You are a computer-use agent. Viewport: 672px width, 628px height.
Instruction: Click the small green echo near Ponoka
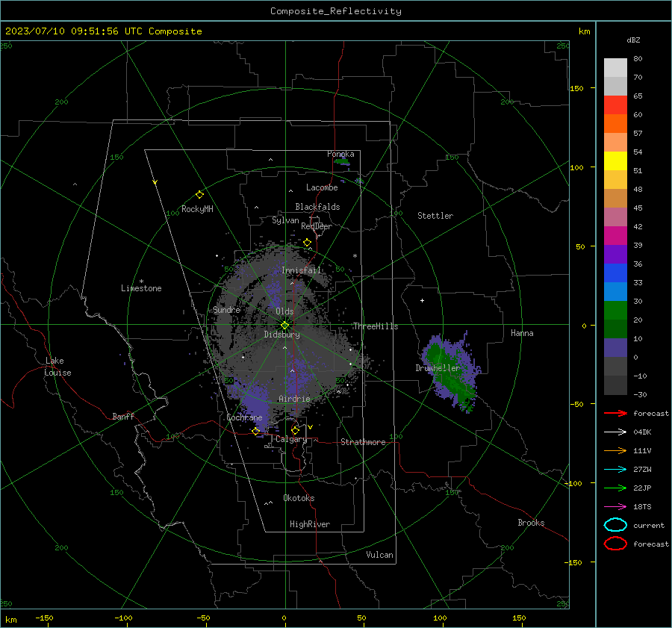[x=342, y=161]
